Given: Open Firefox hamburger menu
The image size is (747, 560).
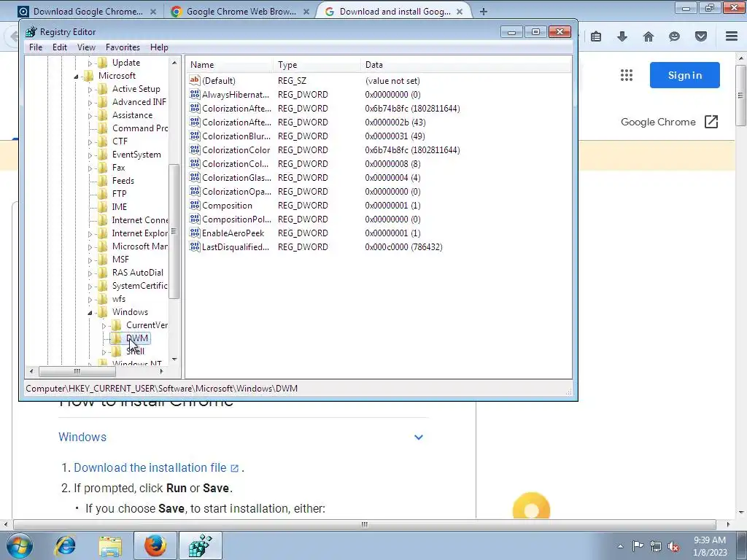Looking at the screenshot, I should pyautogui.click(x=732, y=36).
